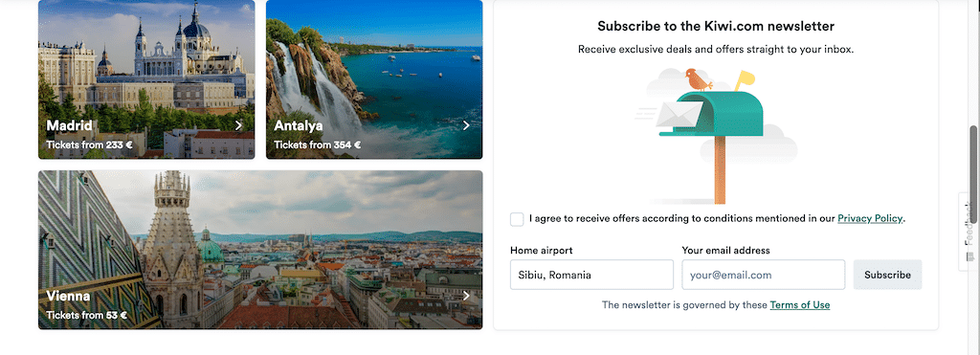The height and width of the screenshot is (355, 980).
Task: Click the small icon on the Feedback tab
Action: tap(970, 256)
